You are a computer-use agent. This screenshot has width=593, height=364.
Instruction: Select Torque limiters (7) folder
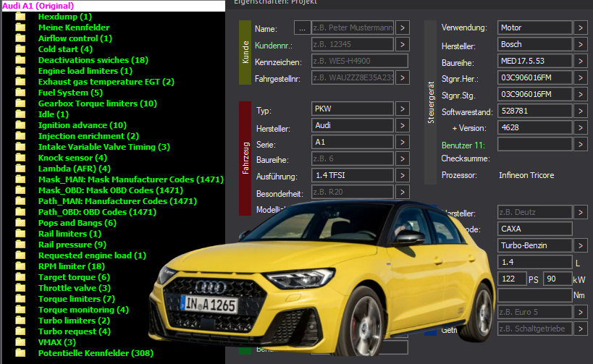pyautogui.click(x=77, y=299)
